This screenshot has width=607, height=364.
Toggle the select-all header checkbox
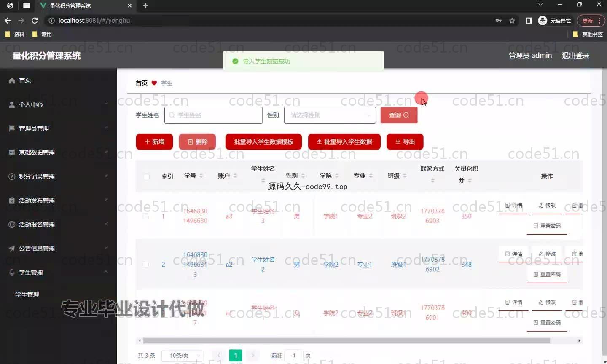(146, 176)
